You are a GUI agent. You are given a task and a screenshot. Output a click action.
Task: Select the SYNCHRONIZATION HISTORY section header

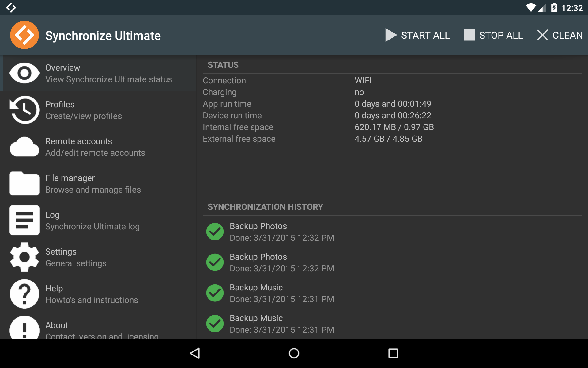[x=265, y=207]
